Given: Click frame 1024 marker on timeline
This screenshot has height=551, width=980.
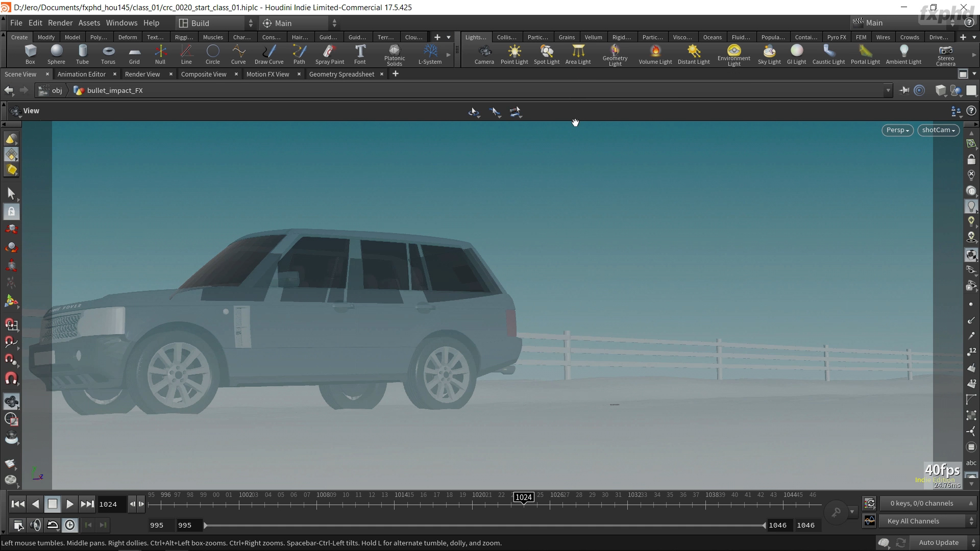Looking at the screenshot, I should (524, 497).
